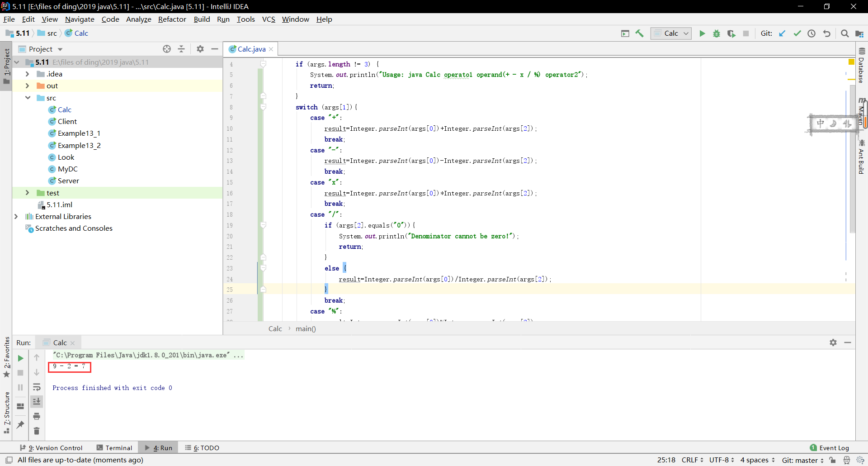The image size is (868, 466).
Task: Toggle the Structure sidebar tab
Action: (6, 413)
